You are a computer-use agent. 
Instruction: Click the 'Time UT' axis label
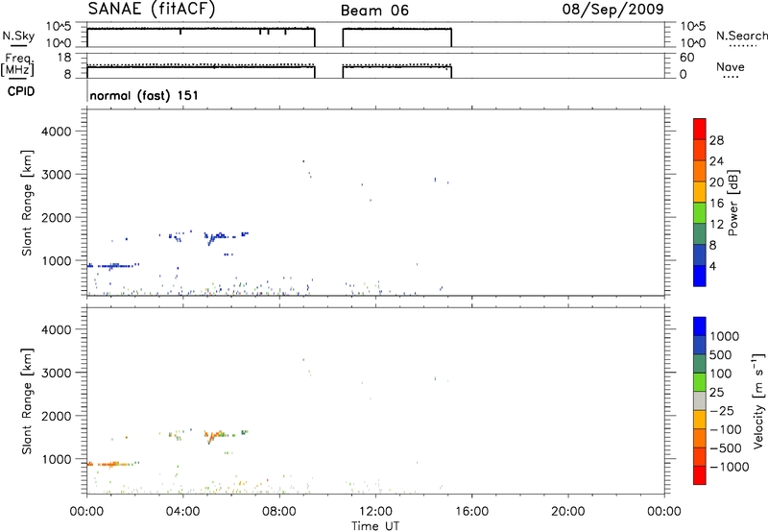[375, 525]
